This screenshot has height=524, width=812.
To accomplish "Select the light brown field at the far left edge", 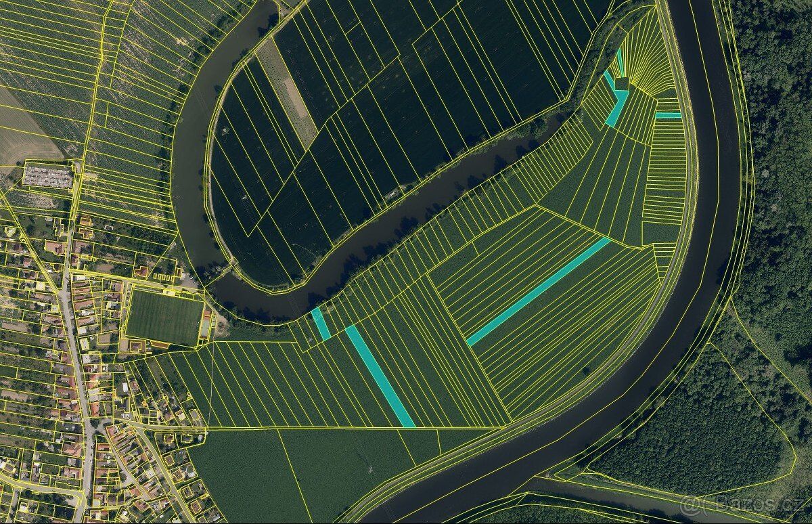I will [24, 132].
